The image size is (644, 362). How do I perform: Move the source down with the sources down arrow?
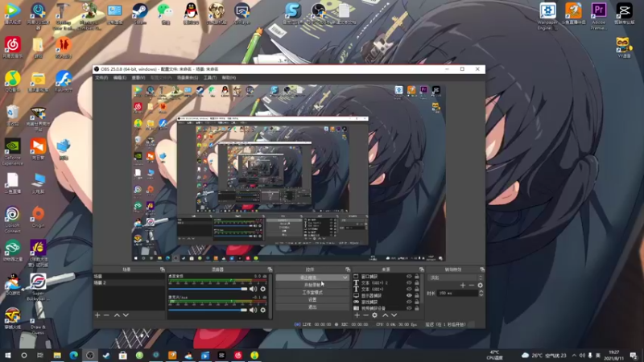point(394,315)
